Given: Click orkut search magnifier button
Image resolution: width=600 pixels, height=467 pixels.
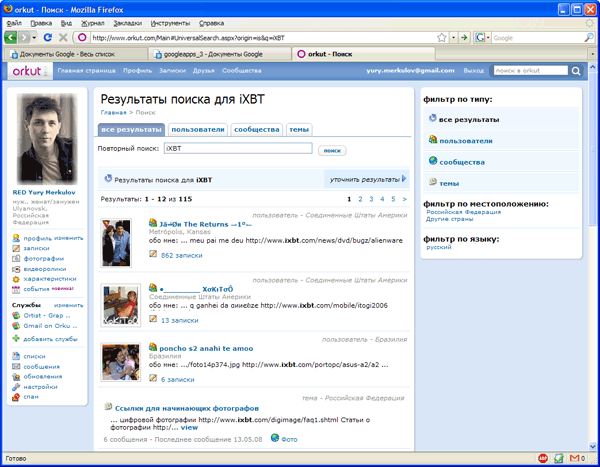Looking at the screenshot, I should (x=576, y=71).
